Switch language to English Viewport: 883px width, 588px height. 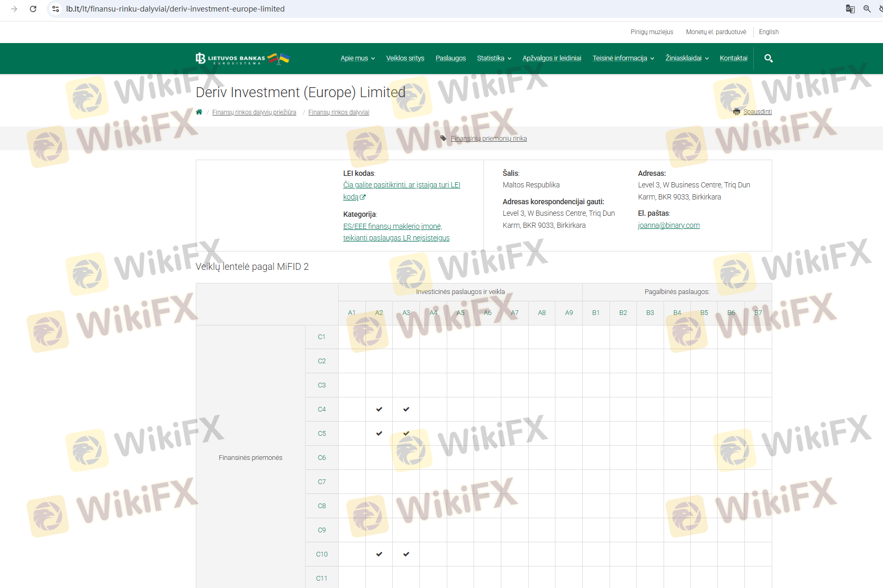coord(769,32)
